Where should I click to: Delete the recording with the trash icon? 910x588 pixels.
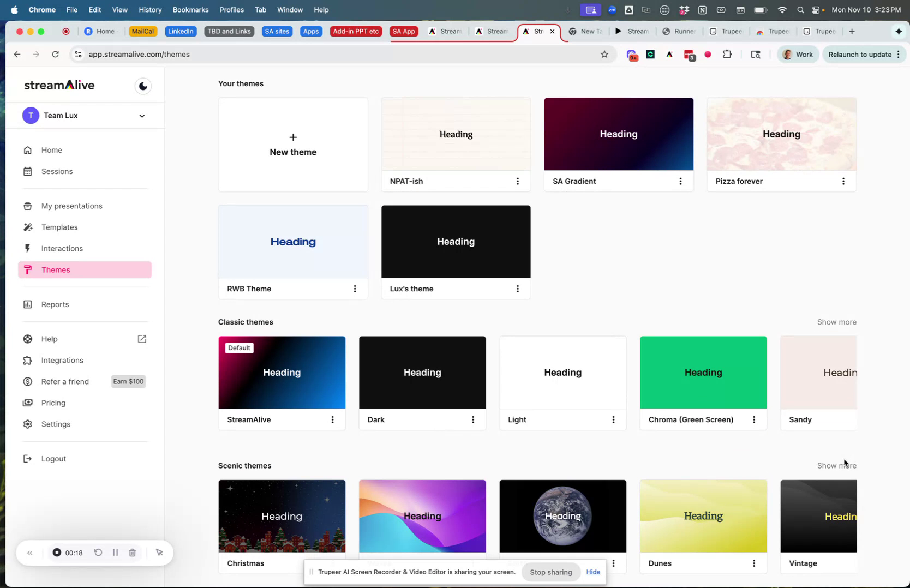coord(132,553)
